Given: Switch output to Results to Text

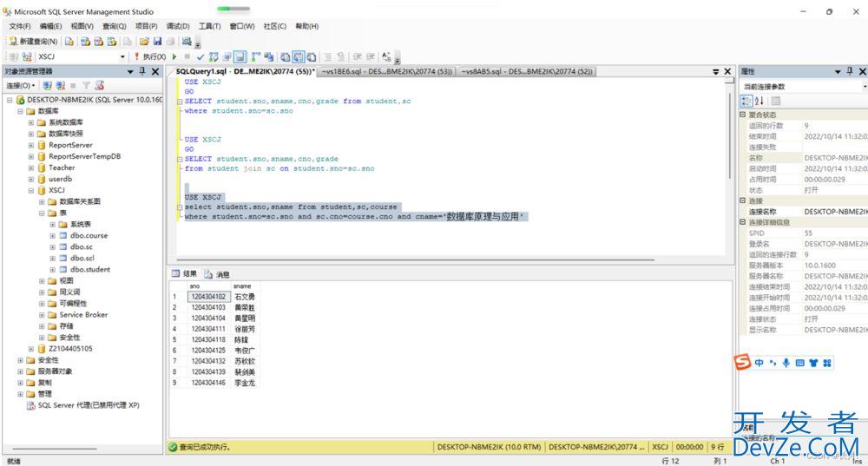Looking at the screenshot, I should tap(285, 57).
